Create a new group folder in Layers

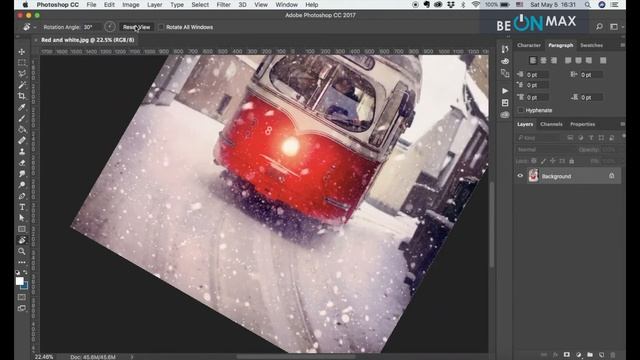(x=590, y=355)
